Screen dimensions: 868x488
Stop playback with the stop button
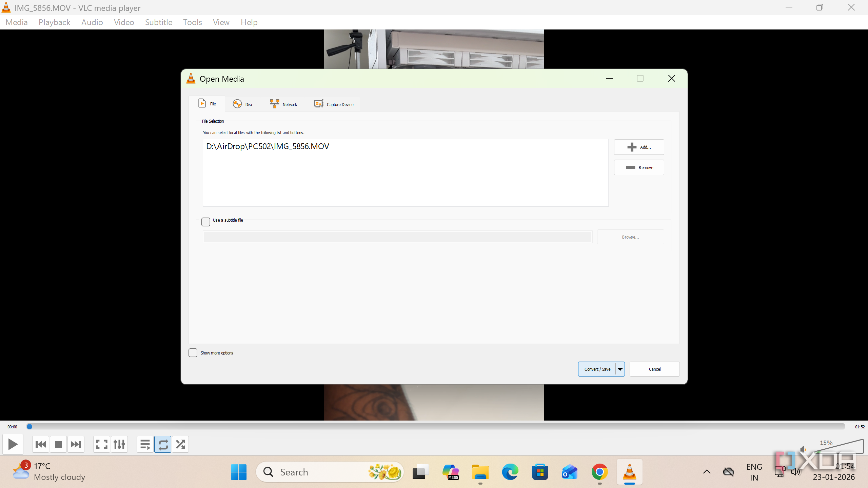click(58, 444)
